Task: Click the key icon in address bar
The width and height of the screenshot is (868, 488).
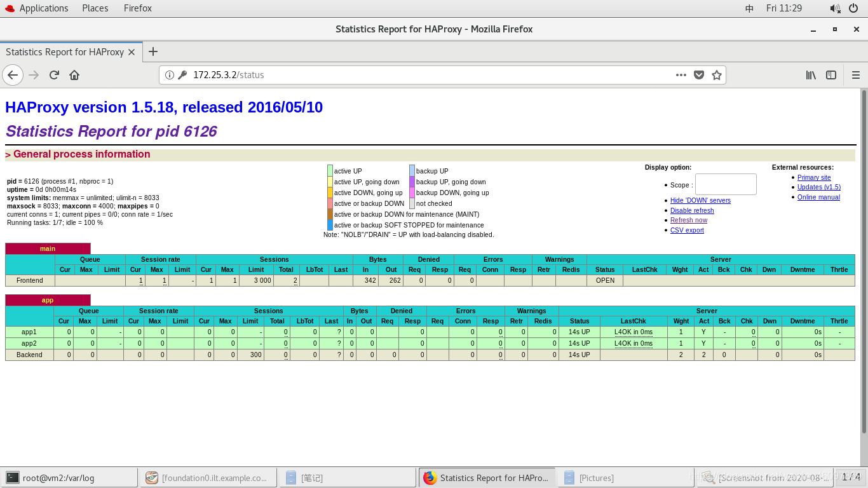Action: [x=182, y=75]
